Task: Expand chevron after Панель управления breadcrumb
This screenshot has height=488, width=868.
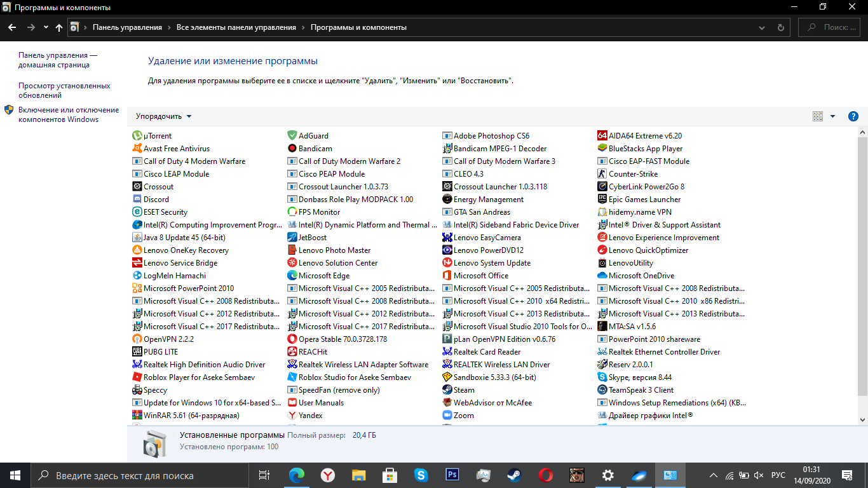Action: 169,27
